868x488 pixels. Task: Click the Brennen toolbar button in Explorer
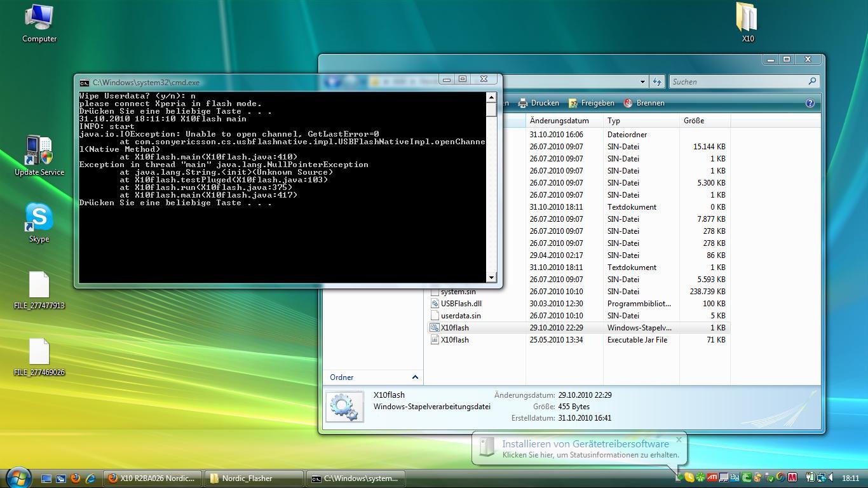click(x=644, y=103)
